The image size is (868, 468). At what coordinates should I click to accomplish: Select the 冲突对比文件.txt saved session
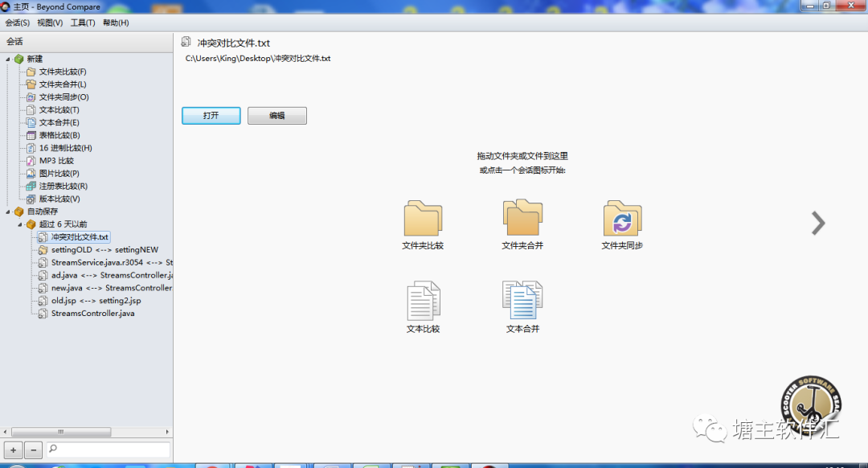79,237
